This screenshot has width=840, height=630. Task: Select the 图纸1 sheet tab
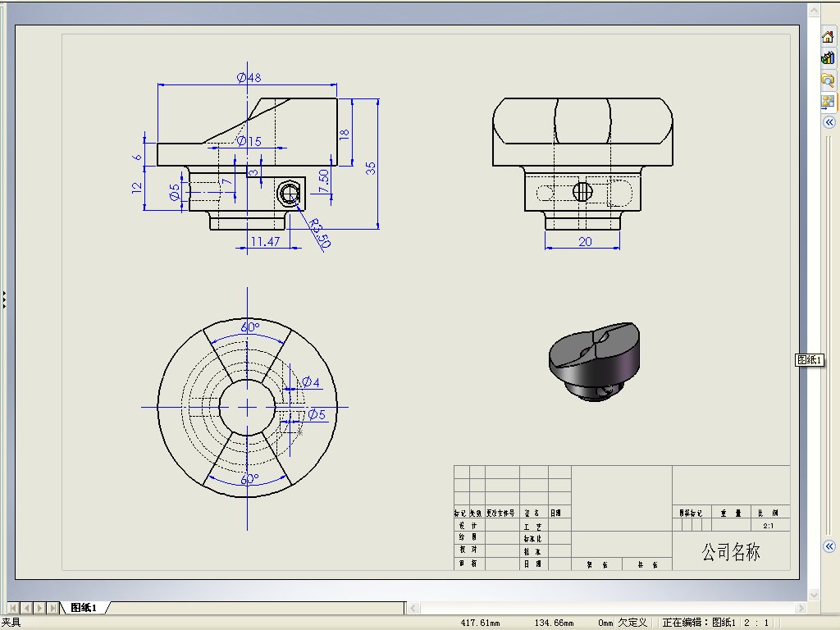[x=84, y=608]
